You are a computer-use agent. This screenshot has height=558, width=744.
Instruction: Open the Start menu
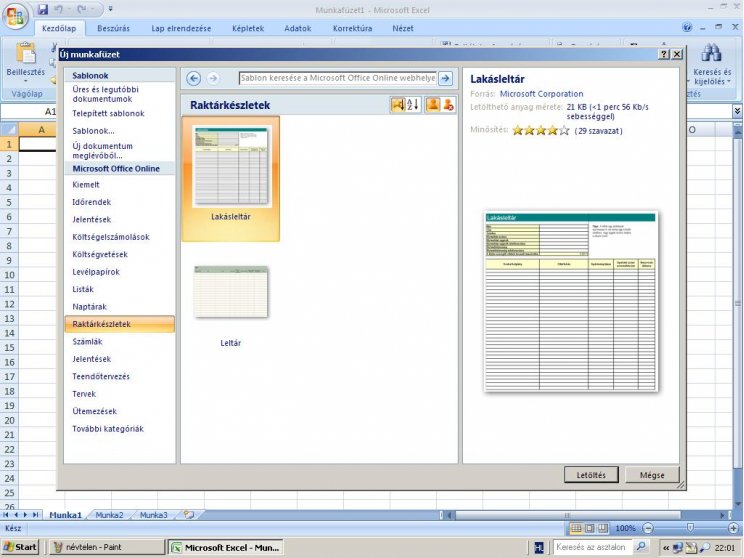[21, 547]
